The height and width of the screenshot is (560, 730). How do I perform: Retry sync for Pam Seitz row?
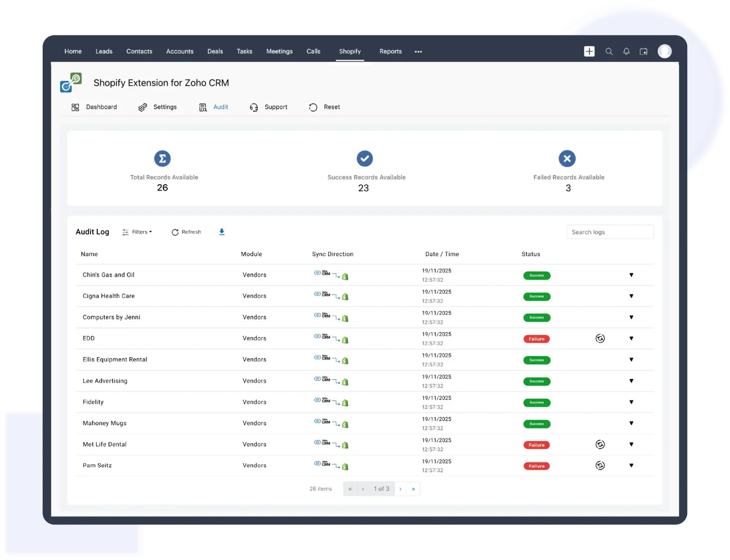point(600,465)
